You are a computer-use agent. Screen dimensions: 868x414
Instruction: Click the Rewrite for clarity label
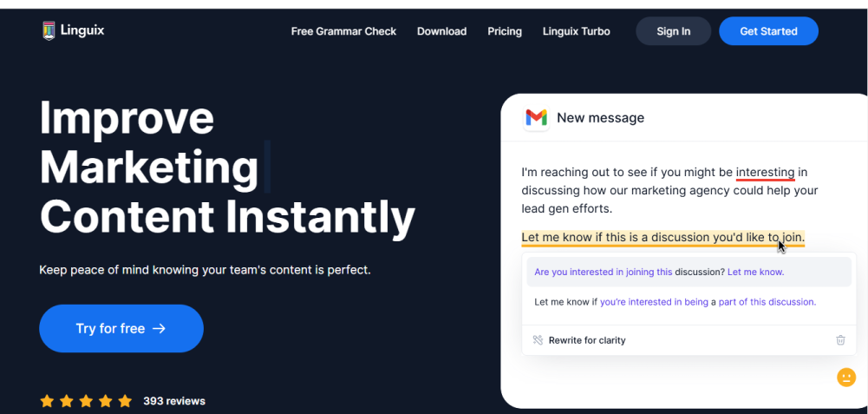click(587, 340)
